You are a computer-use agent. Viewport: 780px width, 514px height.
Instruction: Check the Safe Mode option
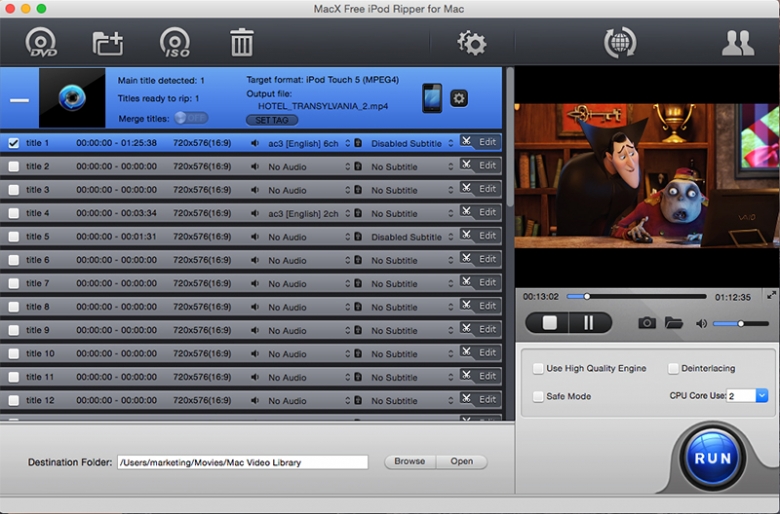click(538, 397)
